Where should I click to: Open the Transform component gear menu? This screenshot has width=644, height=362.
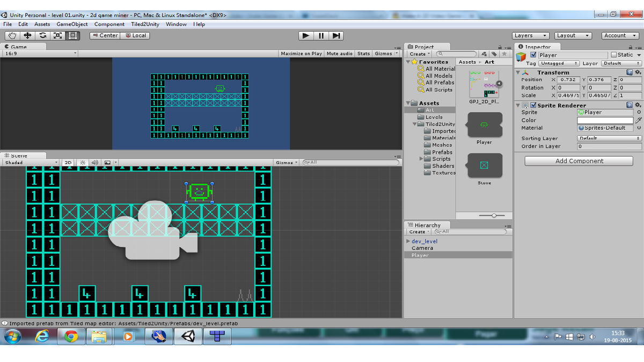pyautogui.click(x=638, y=72)
